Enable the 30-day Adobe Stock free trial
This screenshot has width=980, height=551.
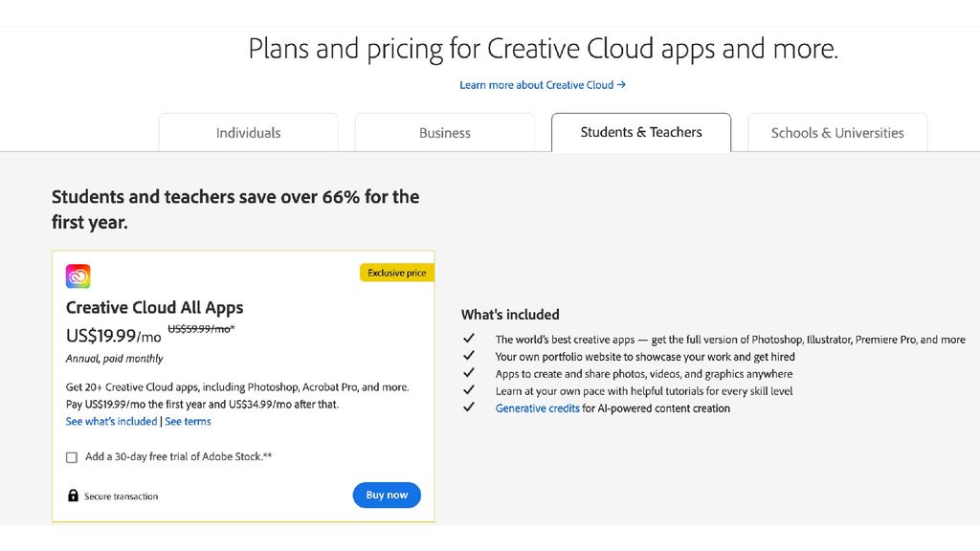(x=72, y=457)
